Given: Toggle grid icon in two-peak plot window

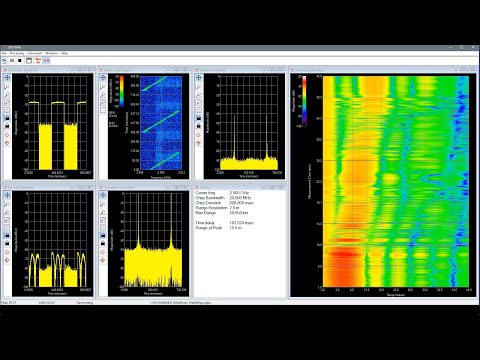Looking at the screenshot, I should (199, 110).
